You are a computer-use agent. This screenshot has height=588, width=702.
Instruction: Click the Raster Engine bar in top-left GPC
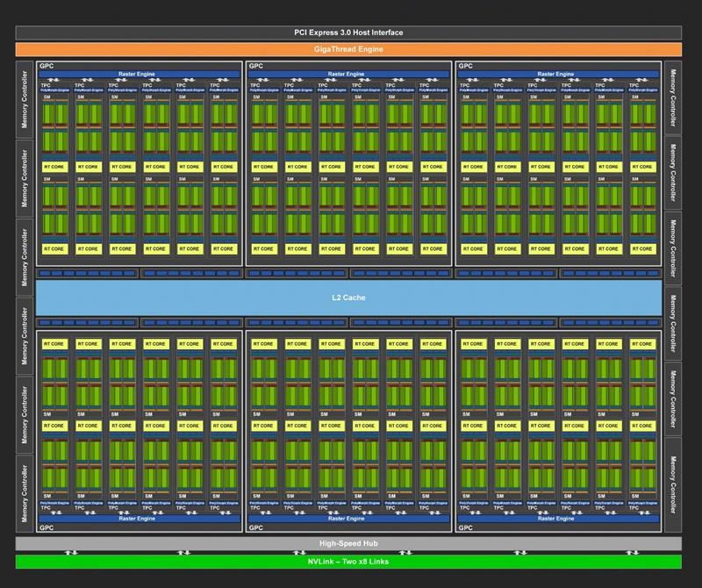[139, 75]
